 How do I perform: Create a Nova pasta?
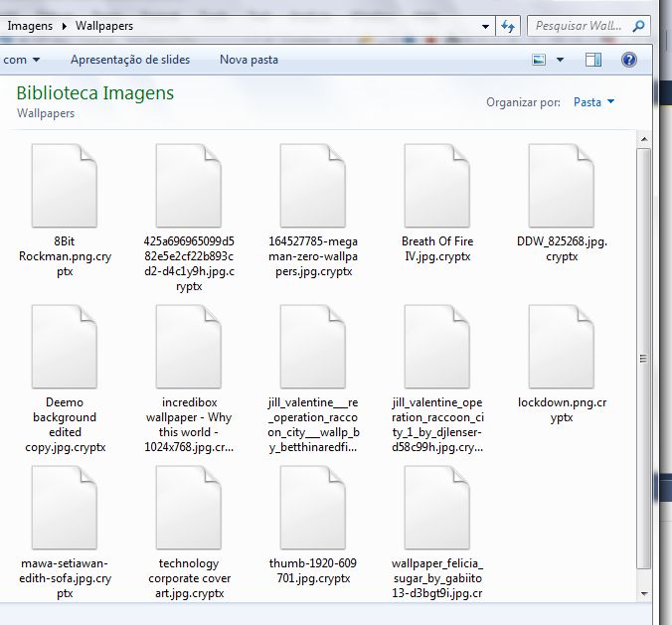pos(249,60)
